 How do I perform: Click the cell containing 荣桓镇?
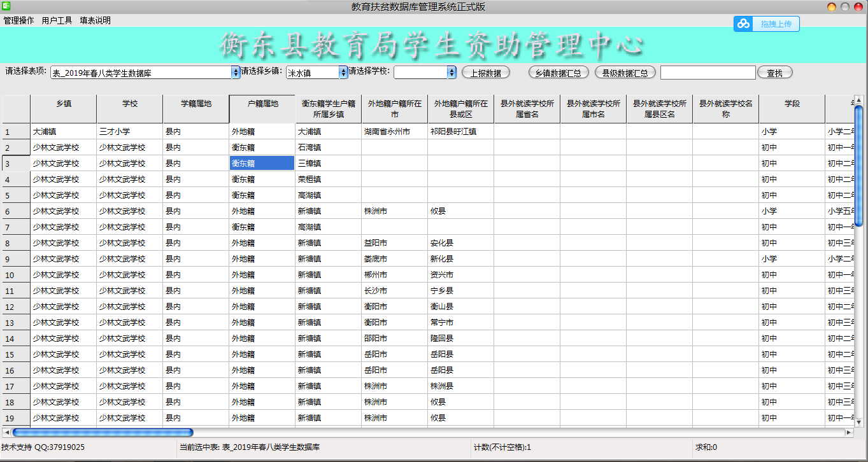click(x=329, y=179)
